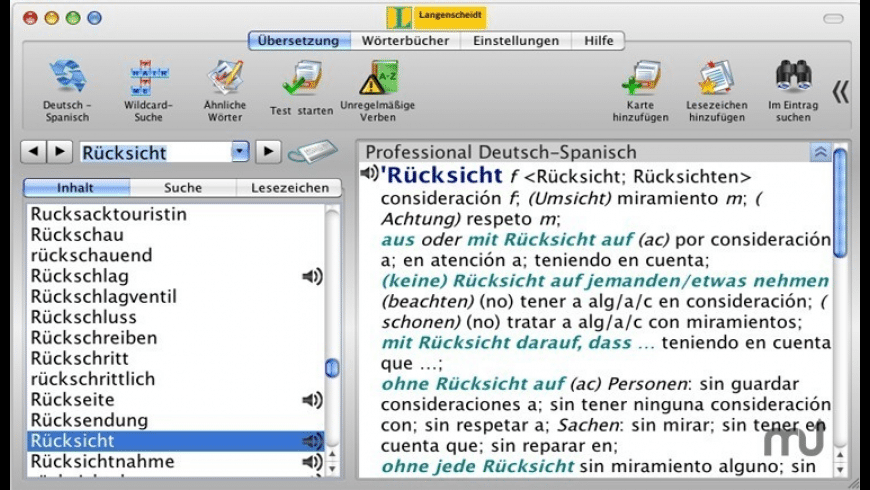This screenshot has width=870, height=490.
Task: Open the search field dropdown arrow
Action: pos(239,152)
